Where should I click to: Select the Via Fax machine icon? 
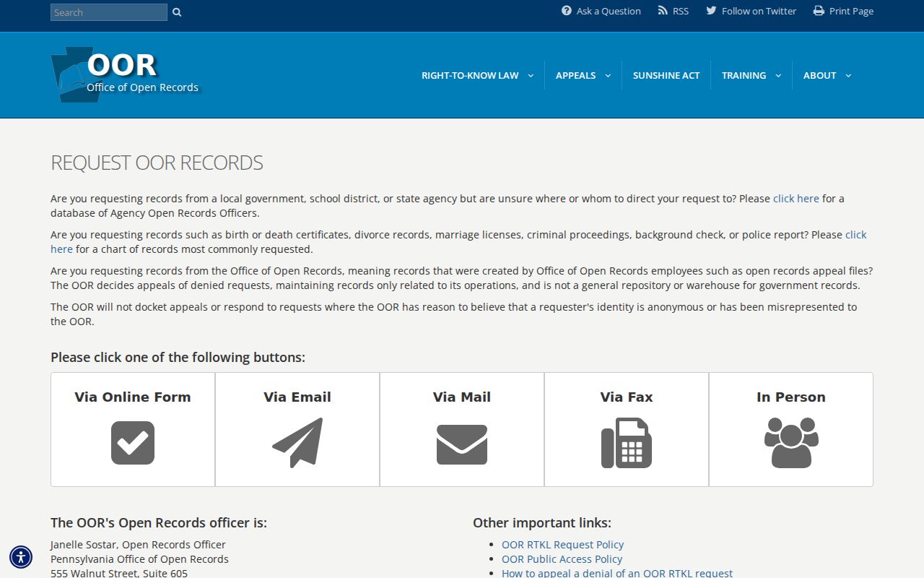627,443
